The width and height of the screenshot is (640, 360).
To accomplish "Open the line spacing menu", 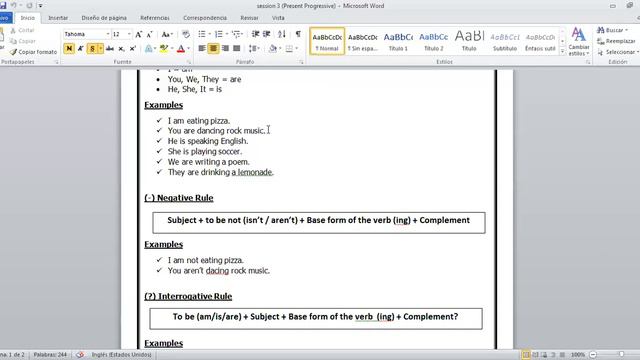I will pos(254,49).
